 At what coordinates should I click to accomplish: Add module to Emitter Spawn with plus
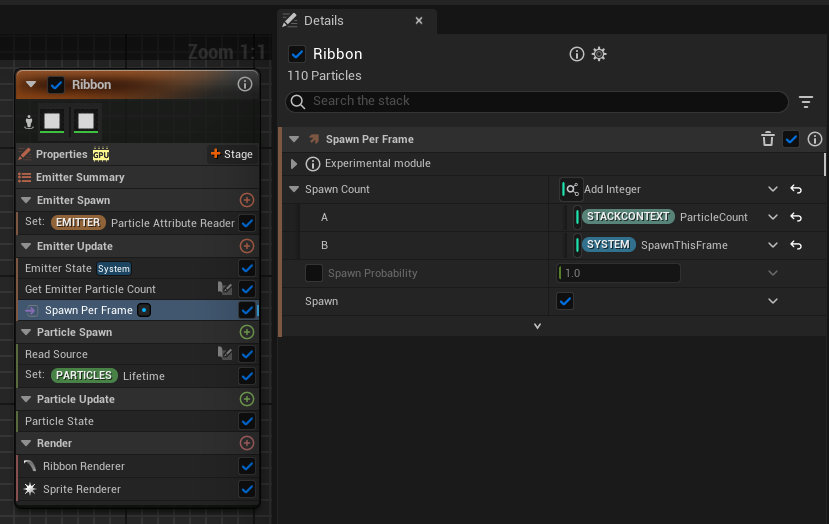pos(247,200)
